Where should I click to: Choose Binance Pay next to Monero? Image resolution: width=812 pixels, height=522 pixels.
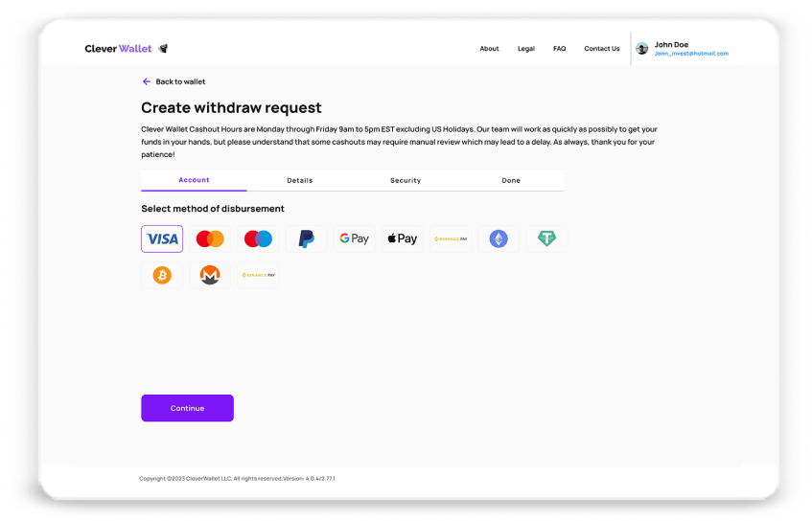coord(258,275)
